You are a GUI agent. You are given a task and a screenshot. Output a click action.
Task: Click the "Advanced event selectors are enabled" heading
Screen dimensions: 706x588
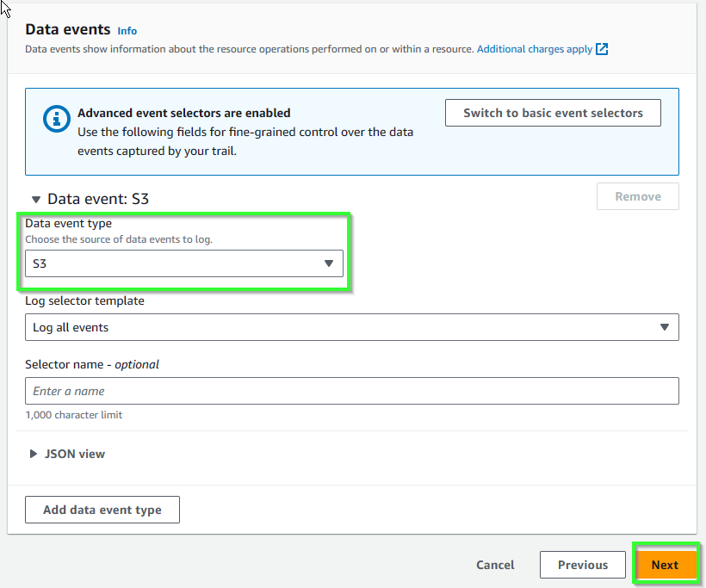click(x=183, y=113)
